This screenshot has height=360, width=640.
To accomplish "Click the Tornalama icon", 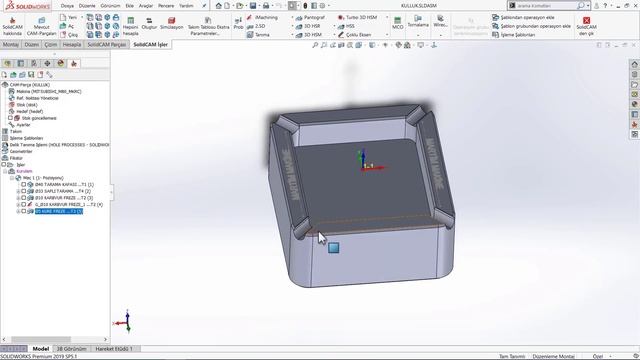I will point(418,18).
